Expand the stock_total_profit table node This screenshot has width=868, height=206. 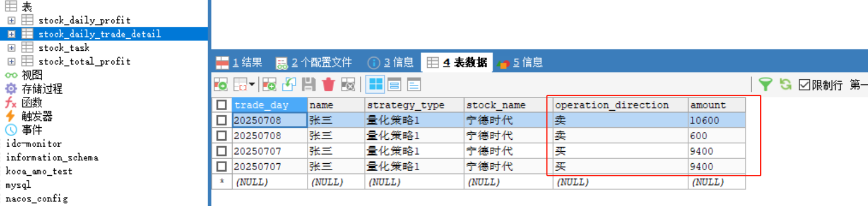point(11,62)
